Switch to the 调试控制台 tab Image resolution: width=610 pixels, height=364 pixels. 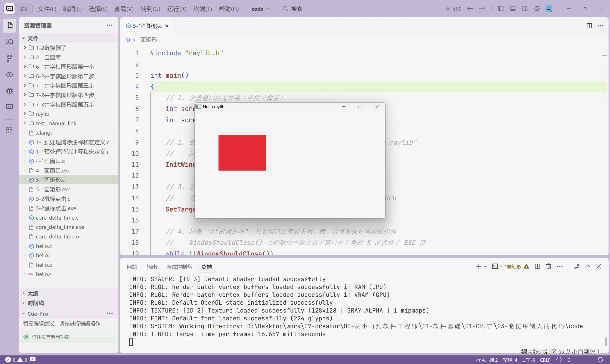(x=179, y=267)
